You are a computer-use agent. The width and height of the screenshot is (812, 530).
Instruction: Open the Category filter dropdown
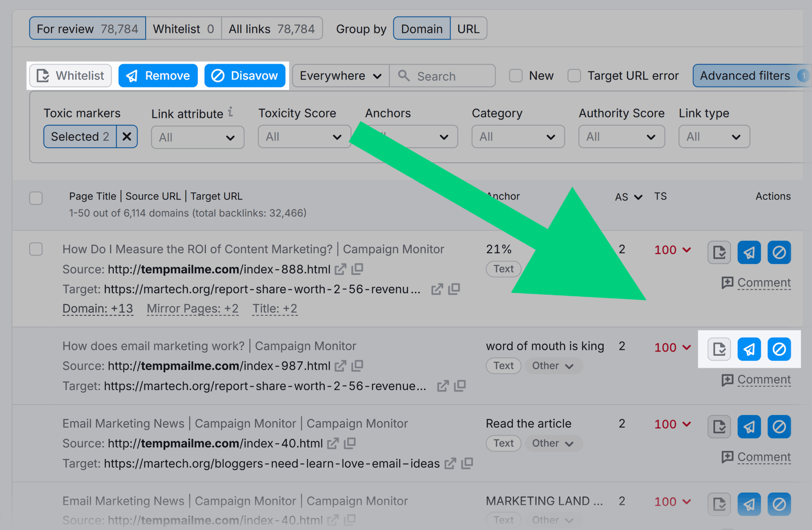(x=517, y=136)
